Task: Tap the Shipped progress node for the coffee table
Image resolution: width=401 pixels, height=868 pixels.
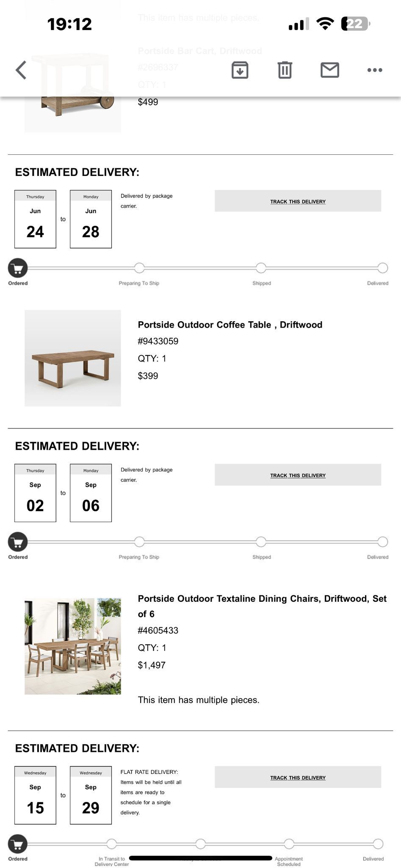Action: coord(262,542)
